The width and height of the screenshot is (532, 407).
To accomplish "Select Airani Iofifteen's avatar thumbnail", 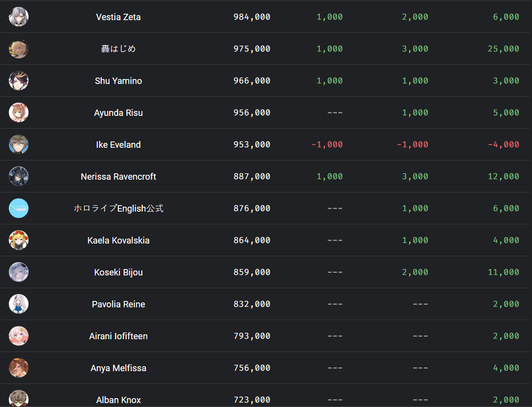I will point(19,336).
